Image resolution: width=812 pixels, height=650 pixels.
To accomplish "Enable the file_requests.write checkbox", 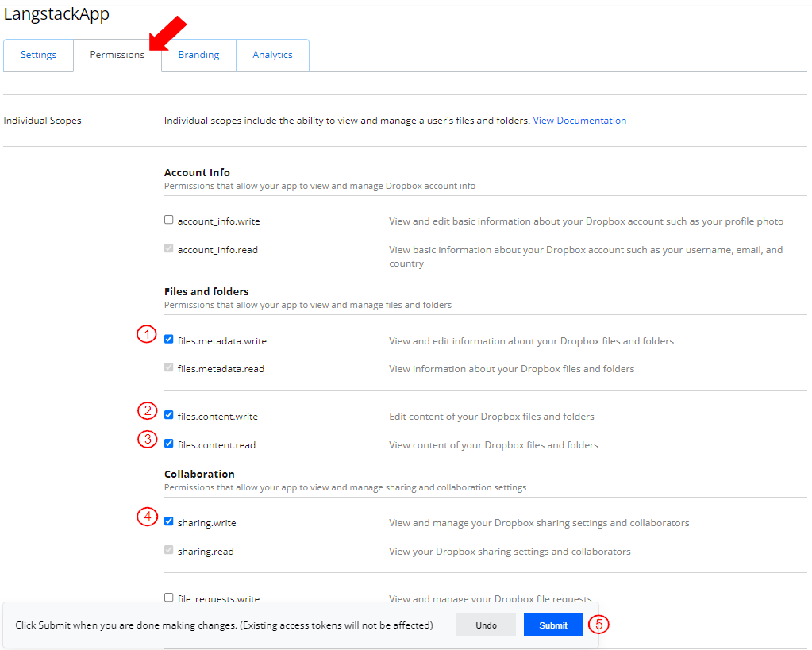I will click(169, 598).
